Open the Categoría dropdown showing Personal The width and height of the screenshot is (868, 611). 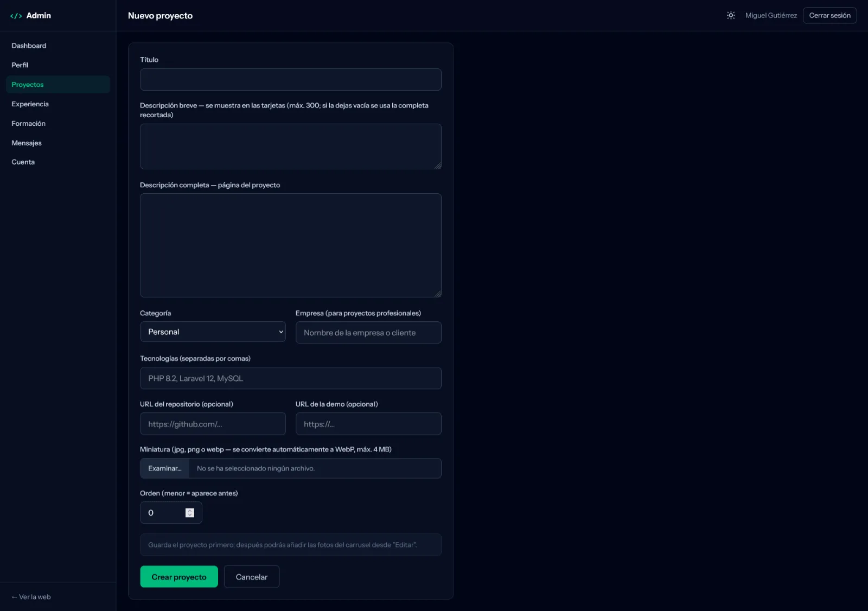pyautogui.click(x=213, y=332)
